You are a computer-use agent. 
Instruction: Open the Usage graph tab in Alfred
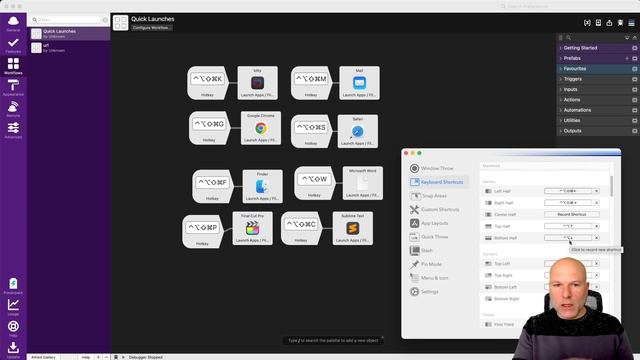pos(13,307)
